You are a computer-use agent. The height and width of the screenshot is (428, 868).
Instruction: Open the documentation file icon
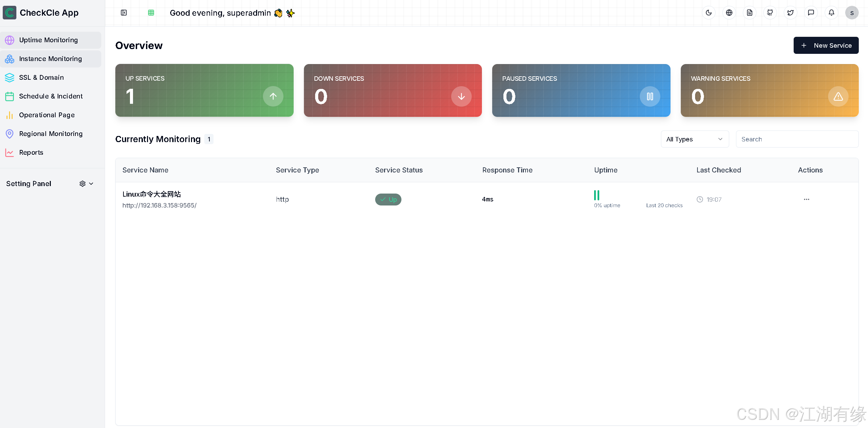point(750,13)
